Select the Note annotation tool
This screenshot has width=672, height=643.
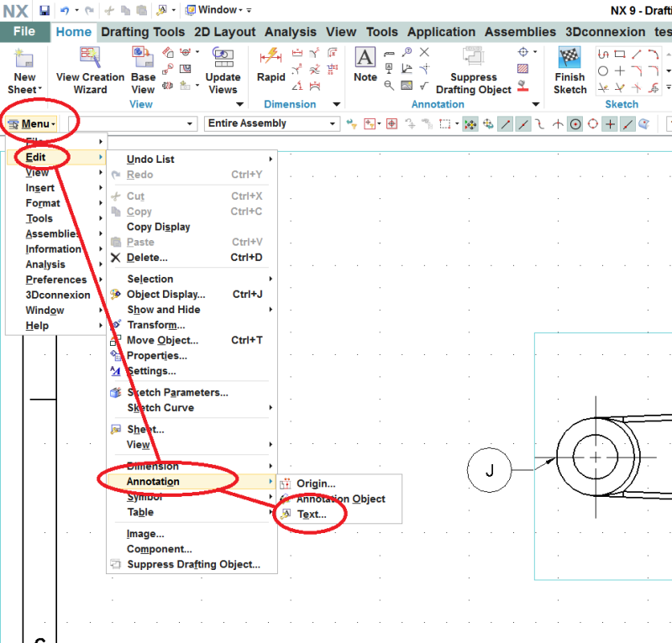[365, 65]
